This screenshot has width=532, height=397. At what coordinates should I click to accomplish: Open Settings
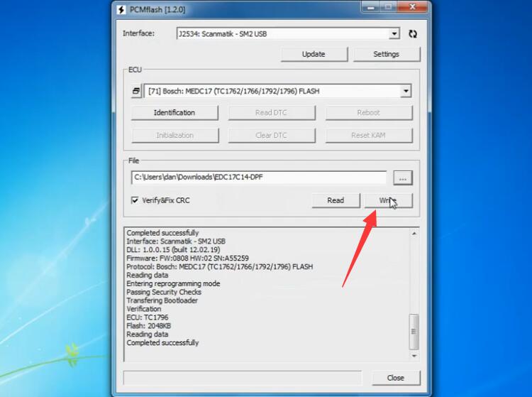click(387, 55)
